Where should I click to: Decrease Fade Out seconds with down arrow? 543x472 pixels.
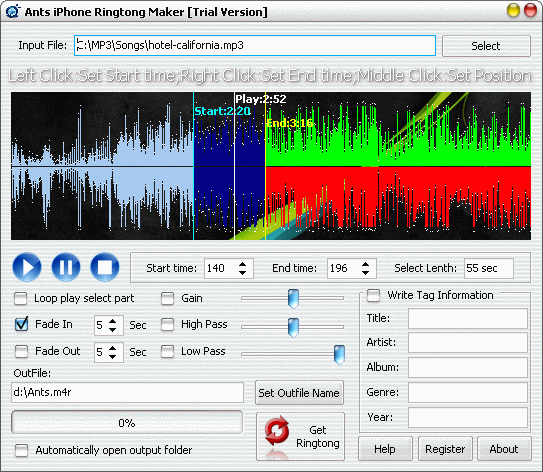113,356
